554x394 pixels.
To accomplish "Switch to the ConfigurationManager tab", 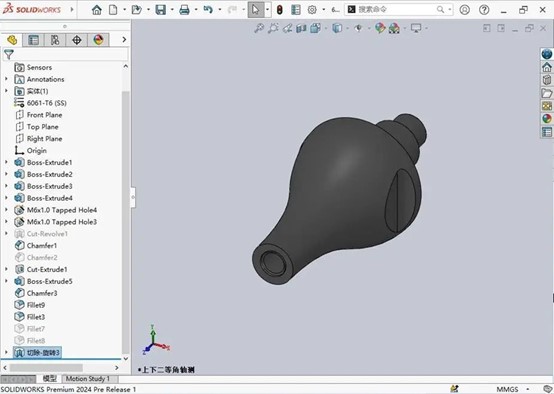I will [55, 40].
